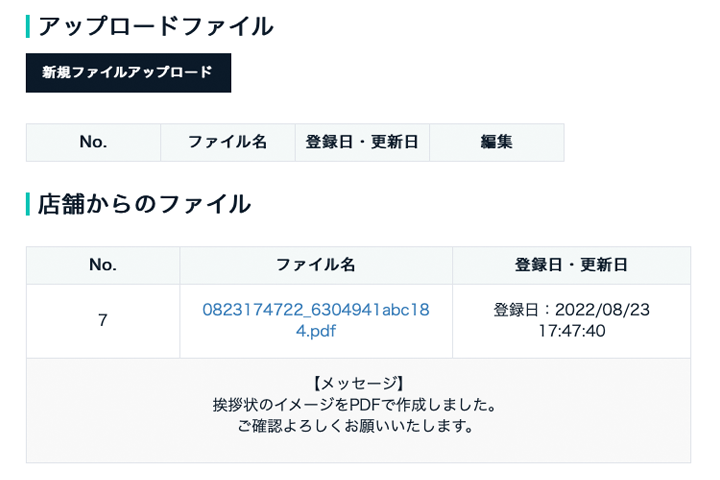
Task: Select the row number 7 cell
Action: click(x=103, y=321)
